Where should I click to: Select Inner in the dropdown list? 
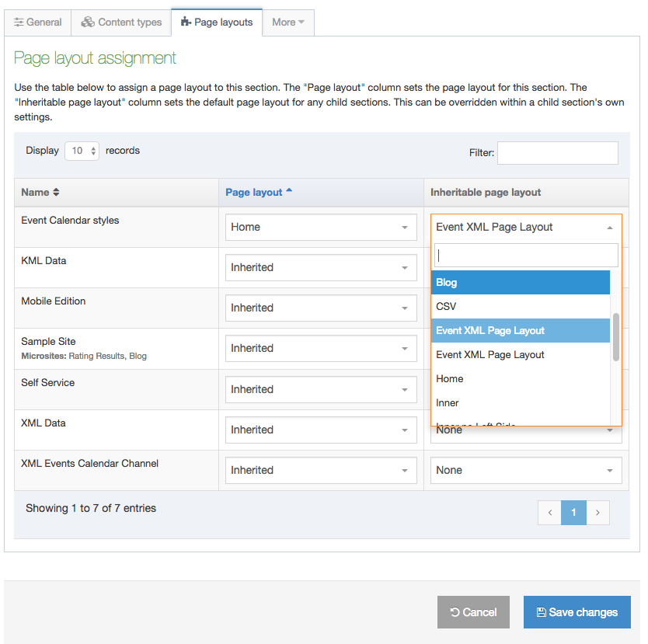(521, 403)
